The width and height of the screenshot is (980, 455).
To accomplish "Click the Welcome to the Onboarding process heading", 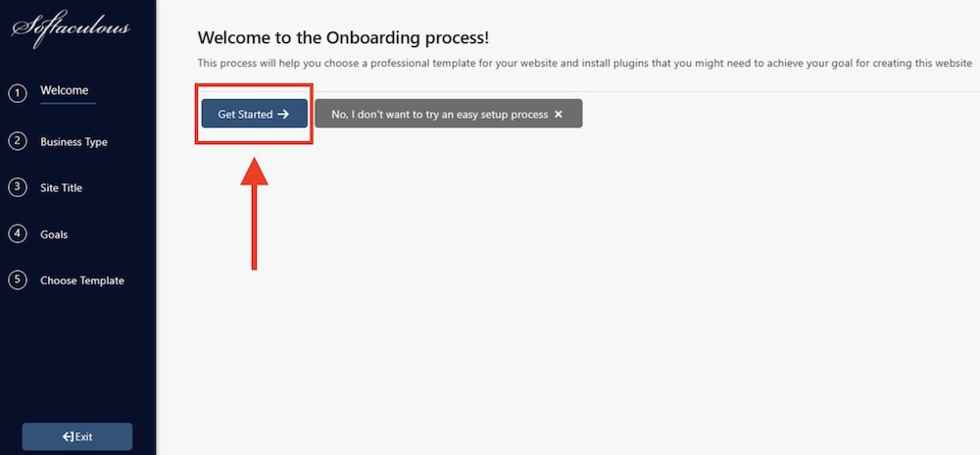I will point(343,38).
